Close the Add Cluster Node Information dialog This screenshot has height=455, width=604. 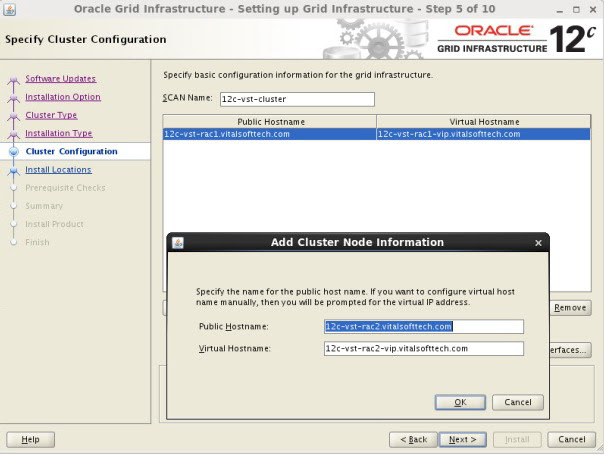click(x=538, y=243)
